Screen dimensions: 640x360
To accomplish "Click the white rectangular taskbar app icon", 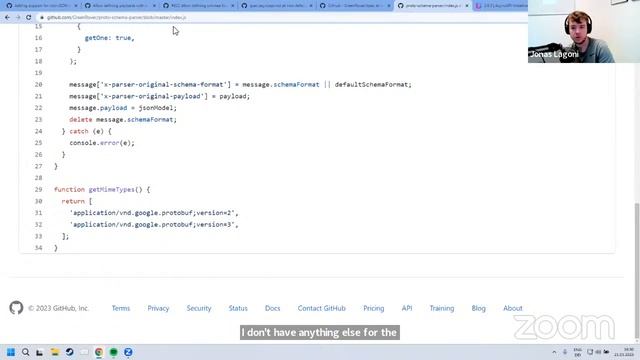I will (84, 352).
